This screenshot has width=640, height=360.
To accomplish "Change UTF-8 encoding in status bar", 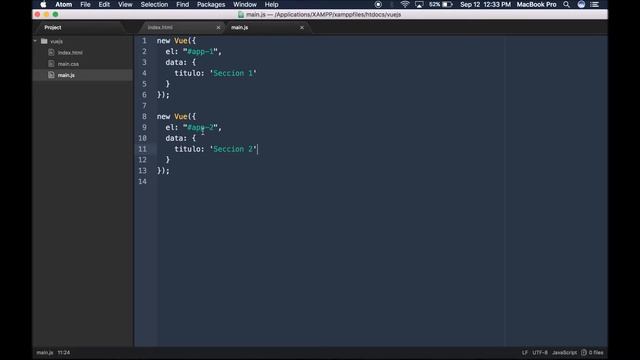I will [x=540, y=353].
